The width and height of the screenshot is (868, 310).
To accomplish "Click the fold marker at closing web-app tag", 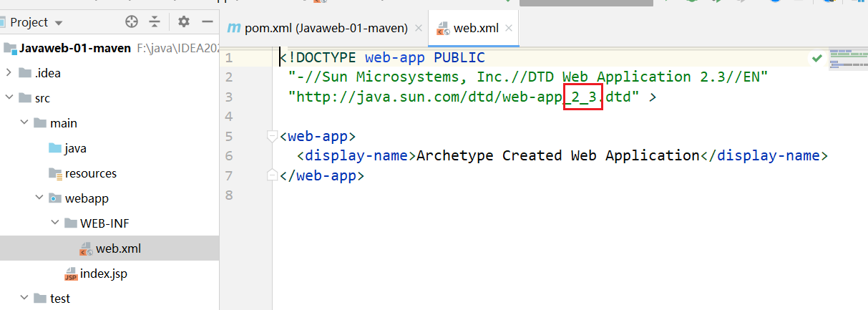I will click(x=271, y=175).
